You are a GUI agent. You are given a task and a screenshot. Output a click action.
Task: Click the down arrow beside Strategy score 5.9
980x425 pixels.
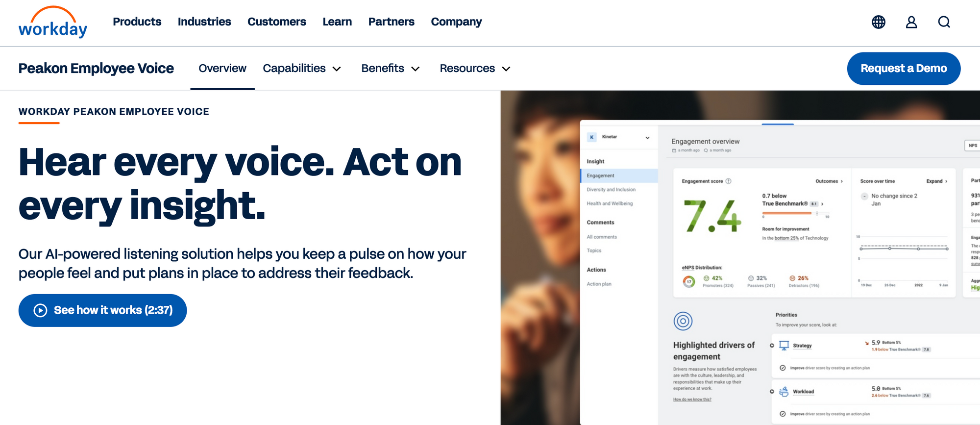[x=867, y=343]
